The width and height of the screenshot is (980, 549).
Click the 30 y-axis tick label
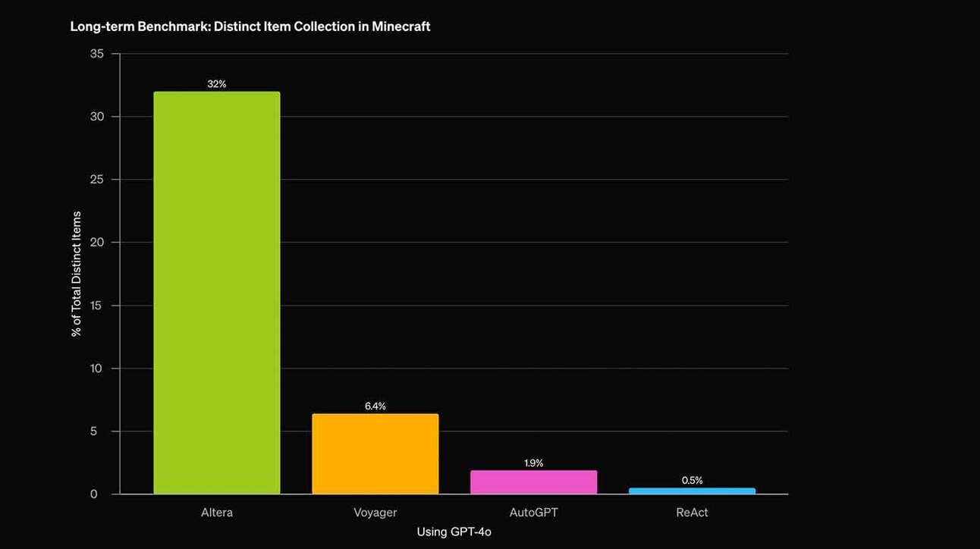(x=97, y=117)
